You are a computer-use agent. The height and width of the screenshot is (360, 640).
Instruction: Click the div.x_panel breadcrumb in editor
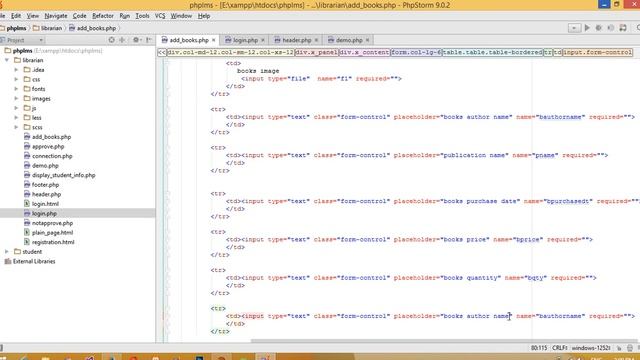(316, 52)
